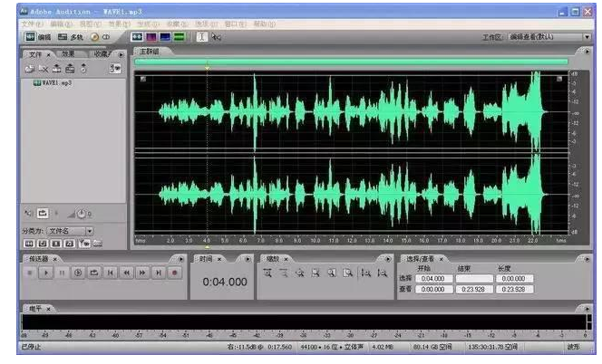Toggle the show options icon in files panel

[115, 69]
